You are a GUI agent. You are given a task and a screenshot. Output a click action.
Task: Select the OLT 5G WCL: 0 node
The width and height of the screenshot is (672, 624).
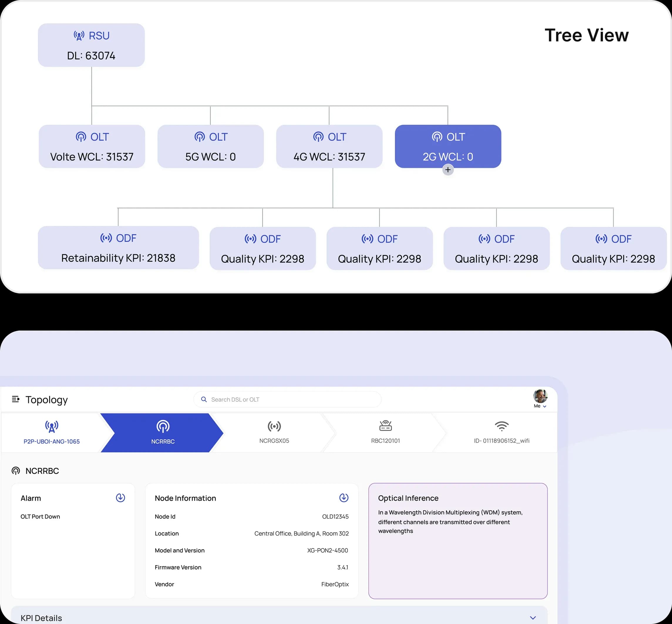click(x=210, y=146)
